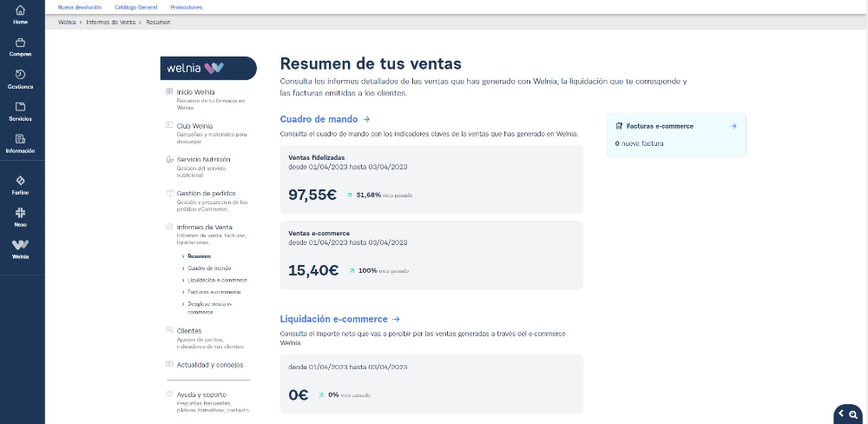Click the Ventas e-commerce card

[x=431, y=255]
